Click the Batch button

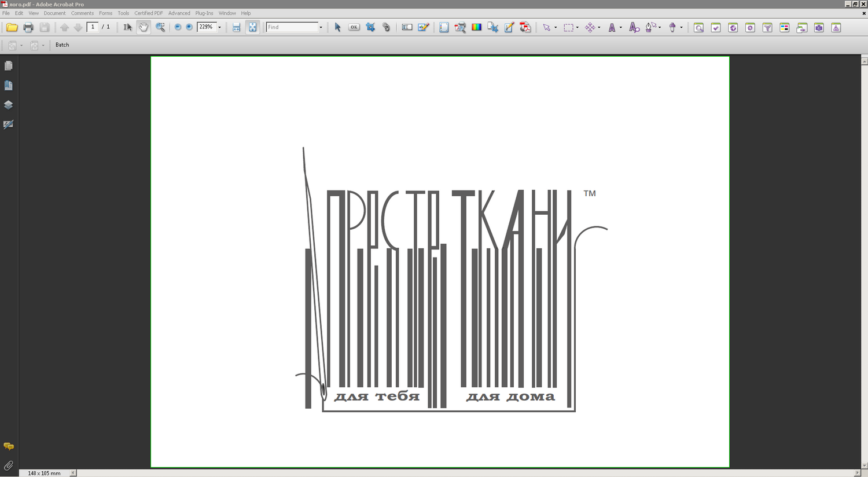coord(62,45)
